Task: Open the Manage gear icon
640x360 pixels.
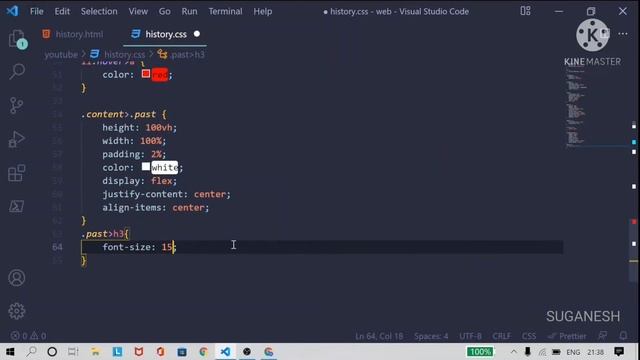Action: click(16, 311)
